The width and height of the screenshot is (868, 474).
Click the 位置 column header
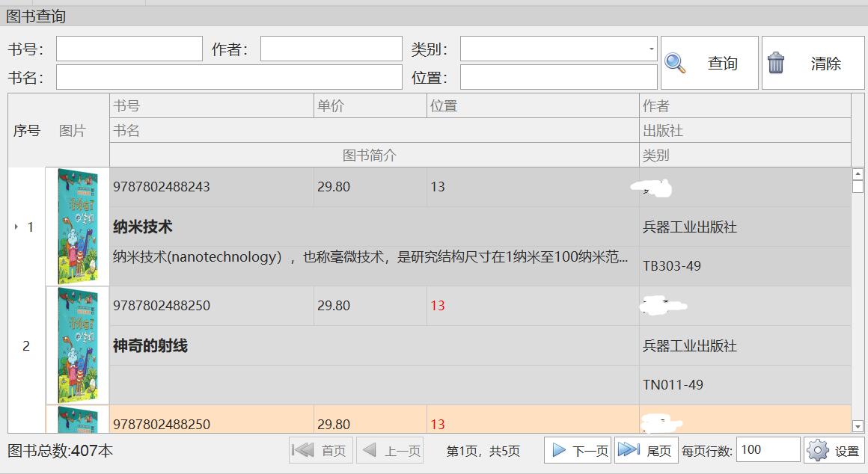[533, 105]
